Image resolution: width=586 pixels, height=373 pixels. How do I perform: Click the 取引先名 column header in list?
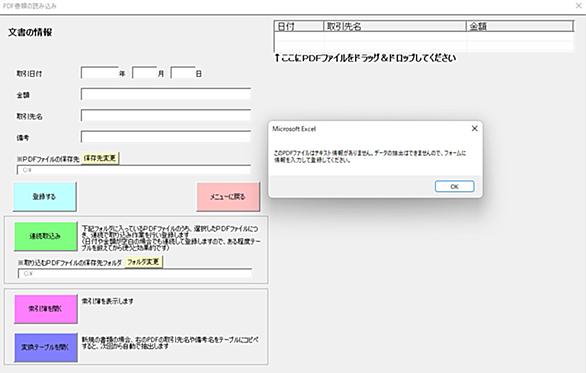[395, 27]
